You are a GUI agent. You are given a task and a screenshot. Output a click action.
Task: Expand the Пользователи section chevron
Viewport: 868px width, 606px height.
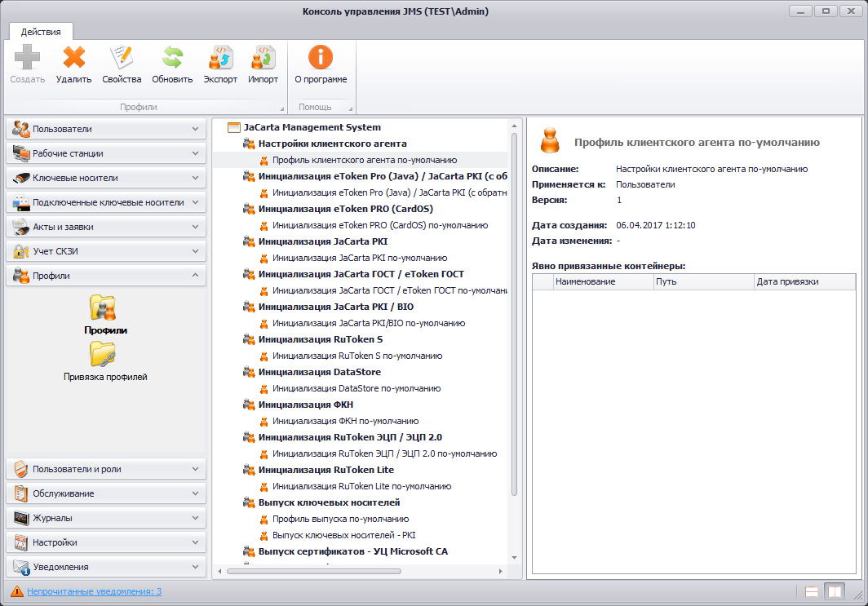click(x=196, y=129)
